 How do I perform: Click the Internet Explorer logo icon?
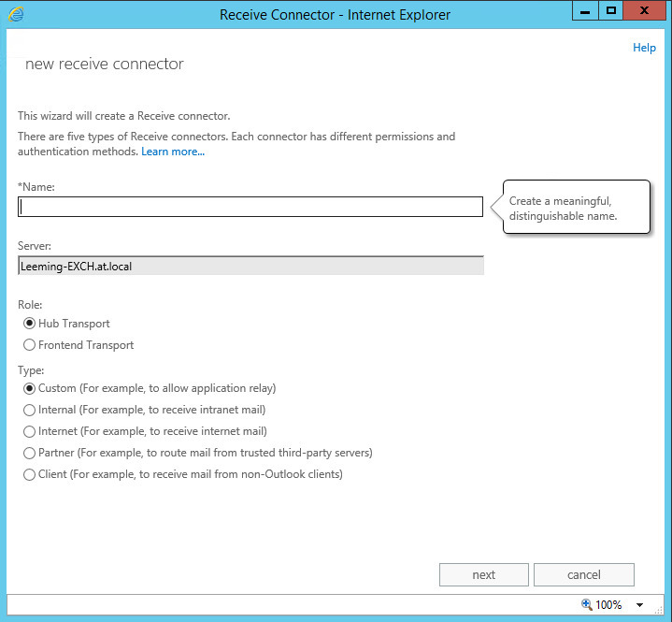[x=16, y=15]
